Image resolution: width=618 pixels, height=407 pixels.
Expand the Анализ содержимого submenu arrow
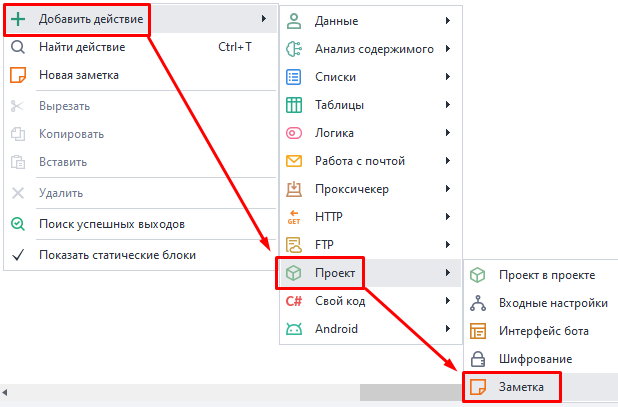448,48
